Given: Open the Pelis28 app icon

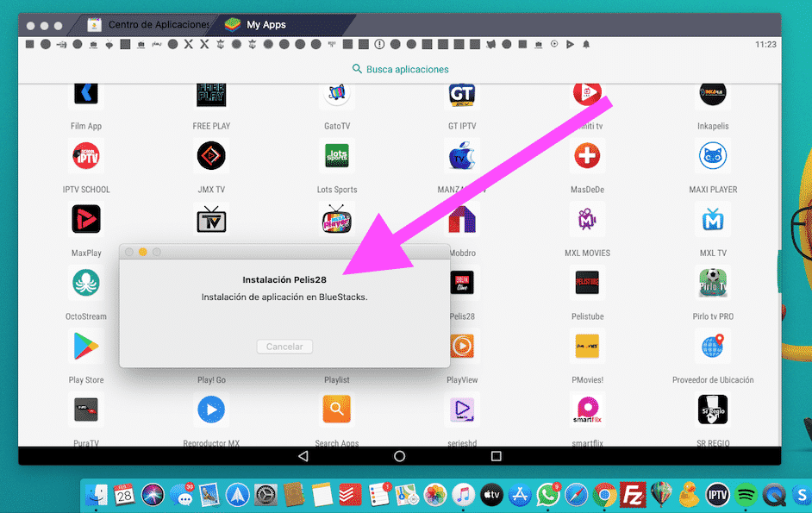Looking at the screenshot, I should click(462, 283).
